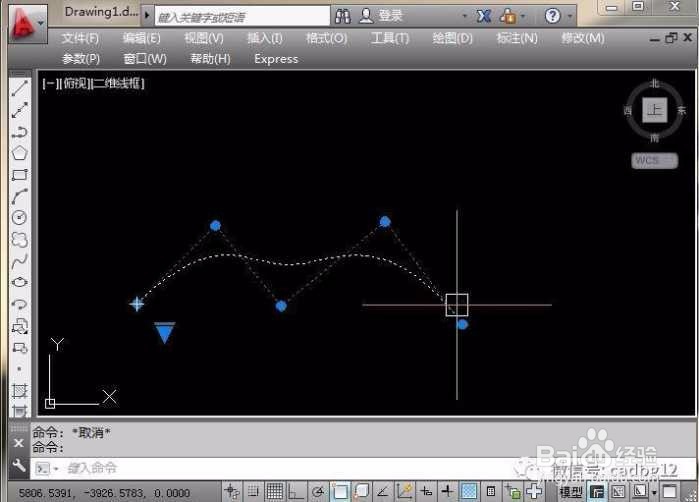Image resolution: width=699 pixels, height=502 pixels.
Task: Expand the WCS coordinate system dropdown
Action: (654, 160)
